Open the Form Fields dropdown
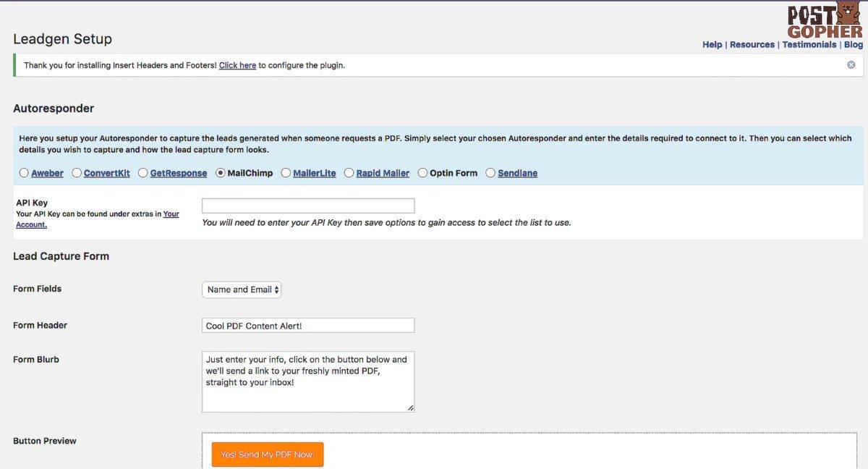868x469 pixels. [x=242, y=290]
